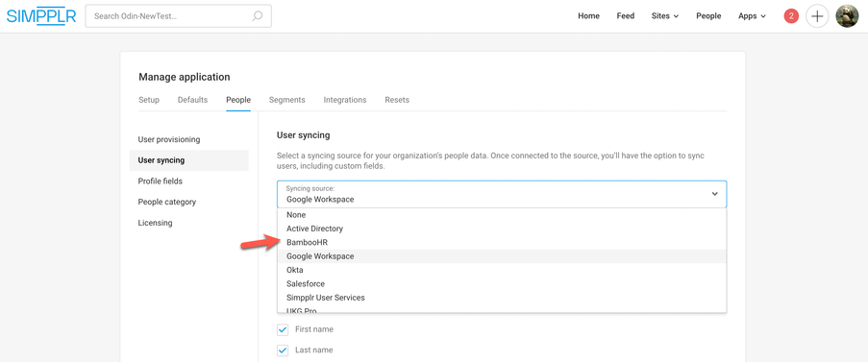Open the Feed page
The height and width of the screenshot is (362, 868).
(626, 16)
